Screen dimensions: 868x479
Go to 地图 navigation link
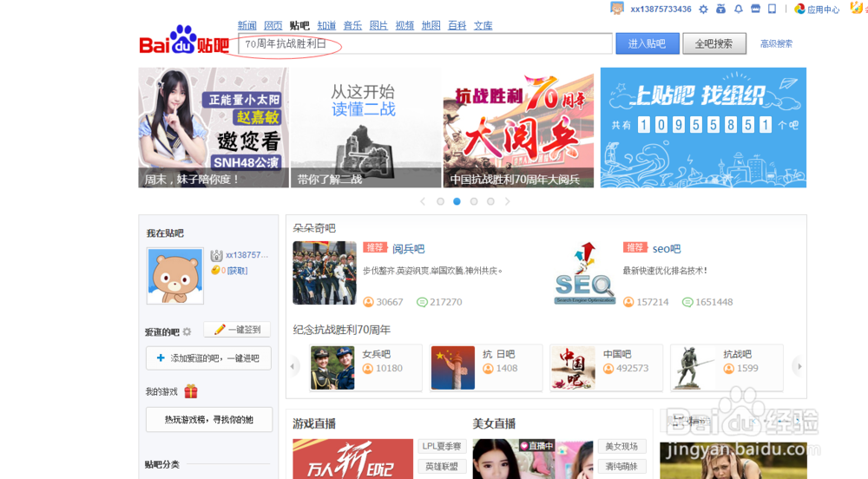coord(431,25)
